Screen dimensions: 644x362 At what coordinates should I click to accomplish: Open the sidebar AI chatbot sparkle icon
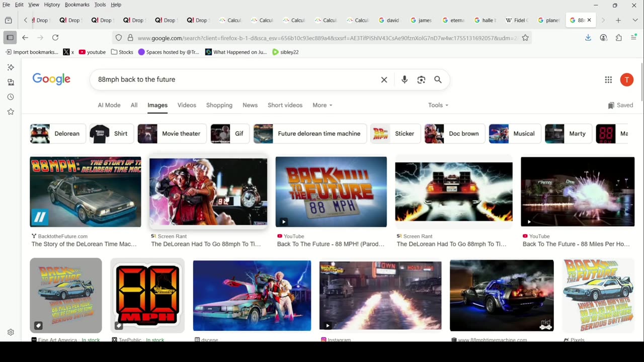11,67
